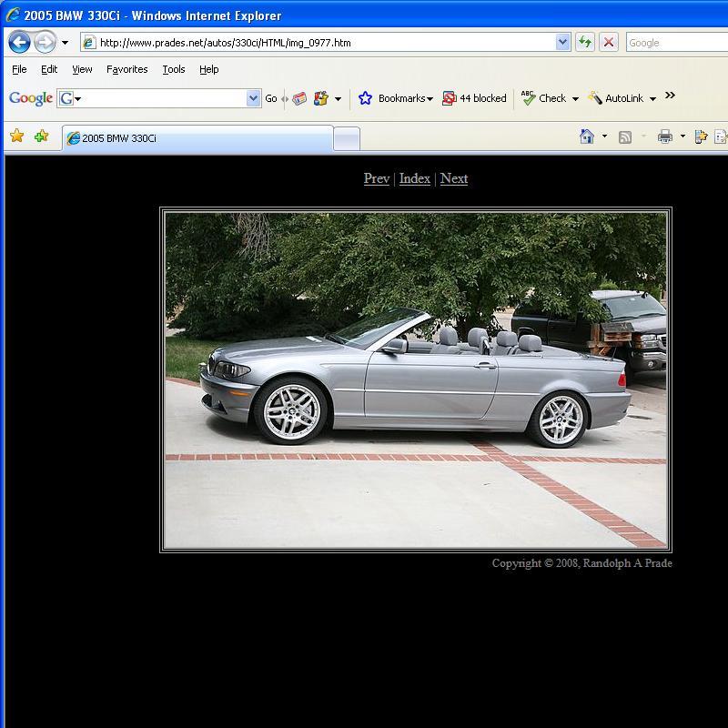Click the Index link
Screen dimensions: 728x728
(415, 178)
